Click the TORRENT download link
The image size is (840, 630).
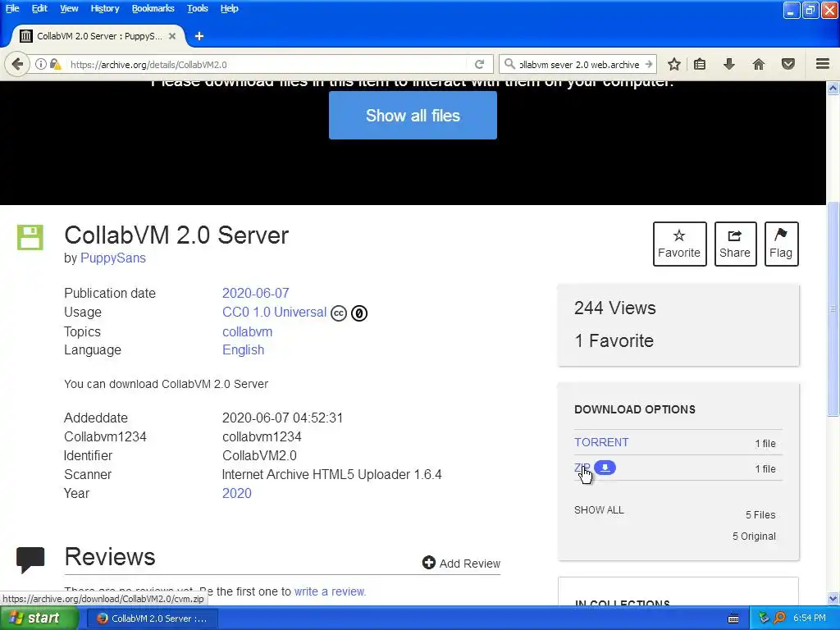[601, 442]
